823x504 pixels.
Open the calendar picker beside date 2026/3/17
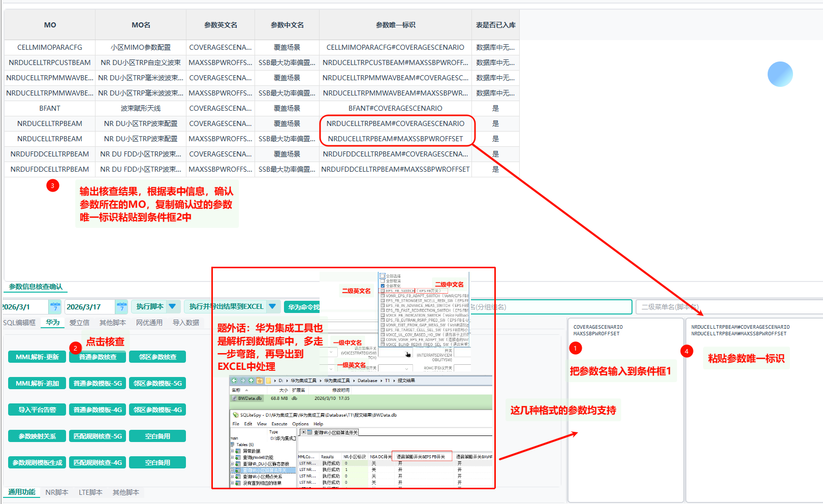click(x=121, y=307)
